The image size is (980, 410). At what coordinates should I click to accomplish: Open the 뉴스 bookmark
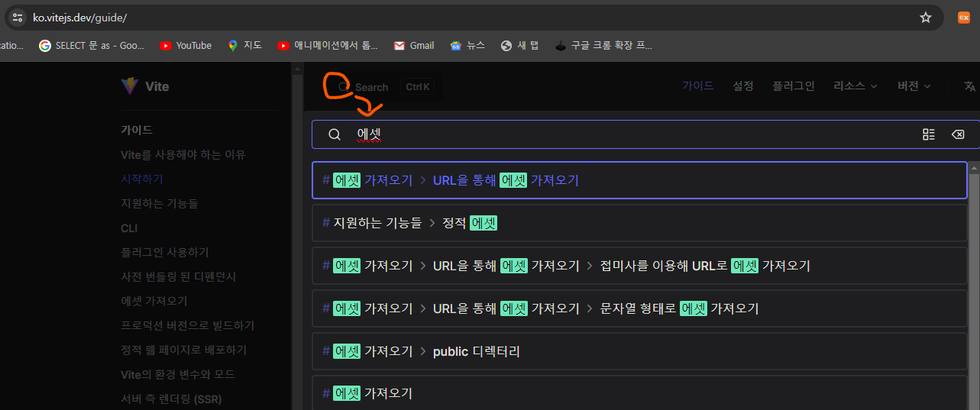[467, 46]
